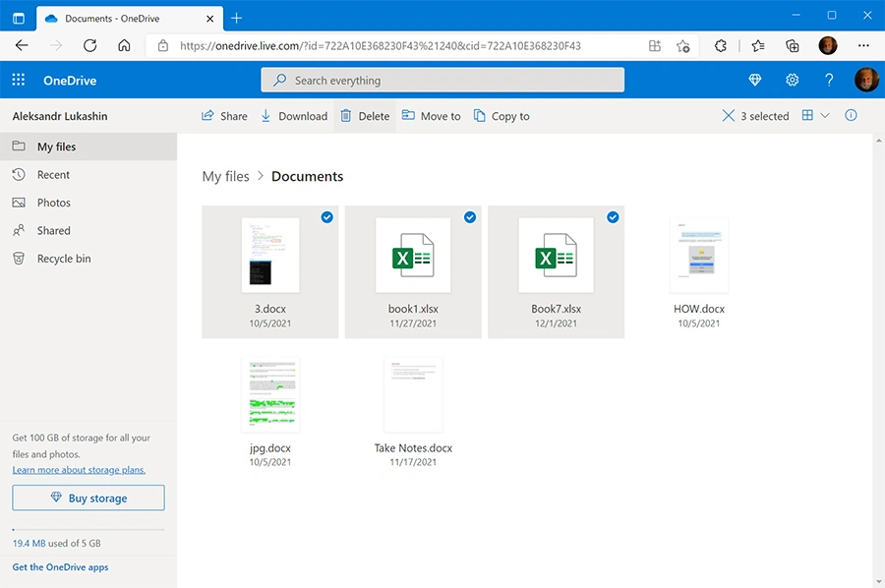The image size is (885, 588).
Task: Download the selected files
Action: pyautogui.click(x=293, y=116)
